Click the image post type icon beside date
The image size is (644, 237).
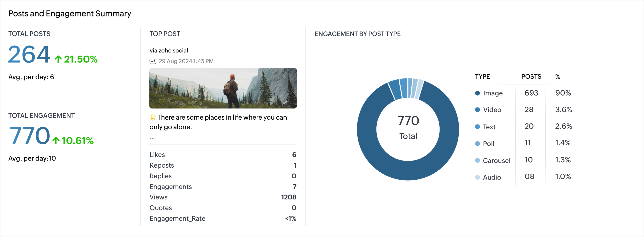point(153,61)
